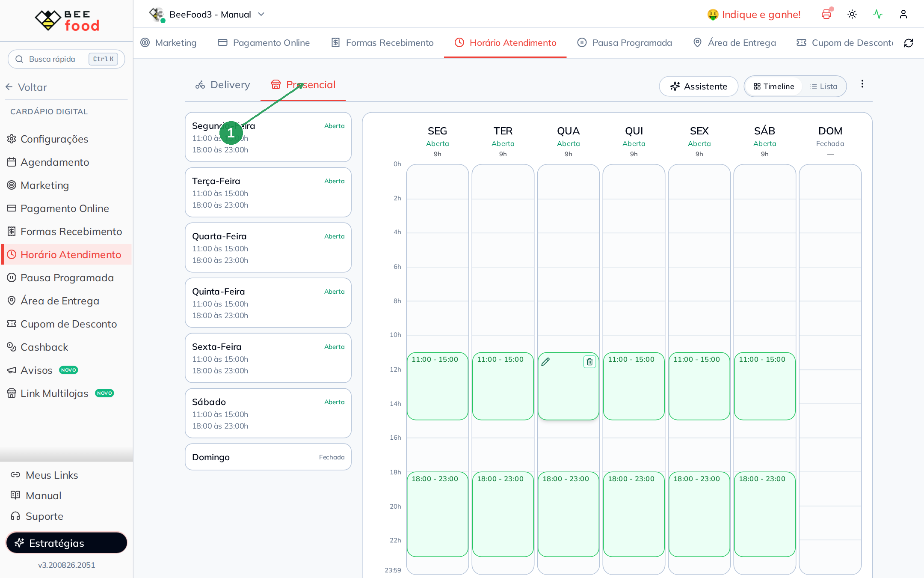Click the refresh icon next to the tabs
The image size is (924, 578).
[909, 43]
